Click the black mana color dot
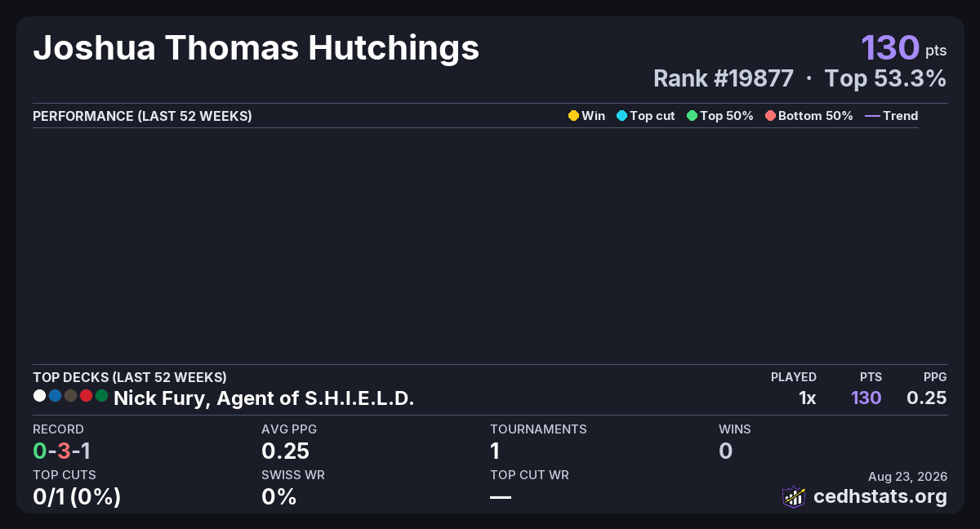 point(70,396)
